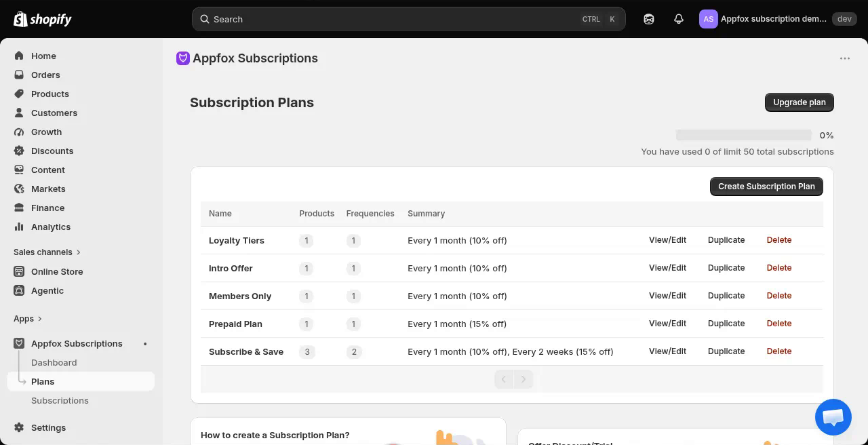This screenshot has width=868, height=445.
Task: Duplicate the Intro Offer plan
Action: [x=726, y=268]
